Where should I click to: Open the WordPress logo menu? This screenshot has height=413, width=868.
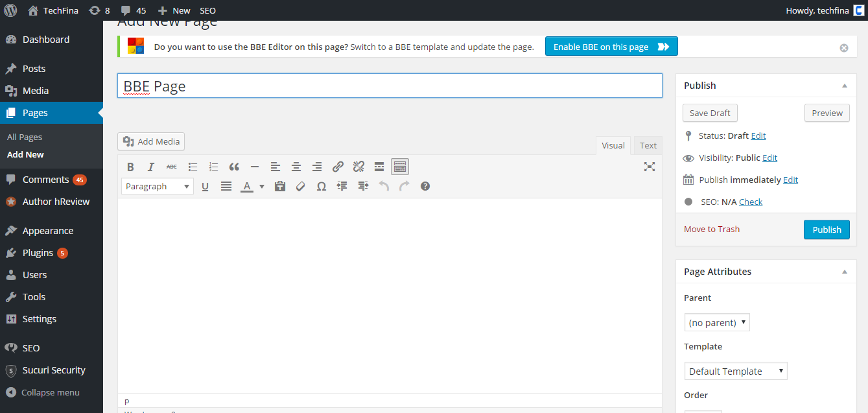point(10,10)
